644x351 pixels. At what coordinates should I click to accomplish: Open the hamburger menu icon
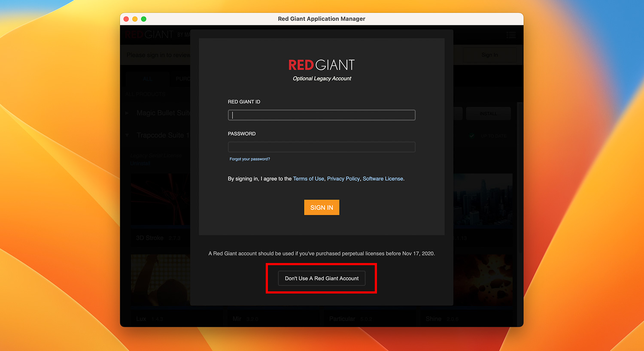tap(511, 35)
